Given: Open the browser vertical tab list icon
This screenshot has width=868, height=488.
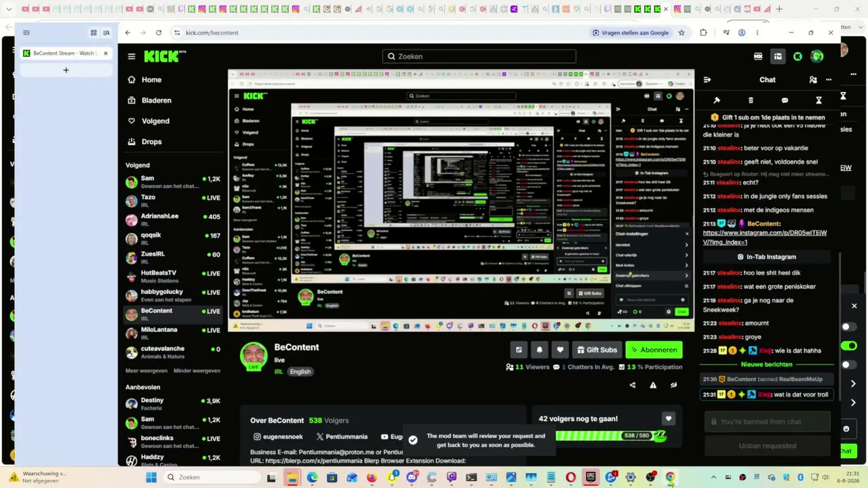Looking at the screenshot, I should click(x=26, y=33).
